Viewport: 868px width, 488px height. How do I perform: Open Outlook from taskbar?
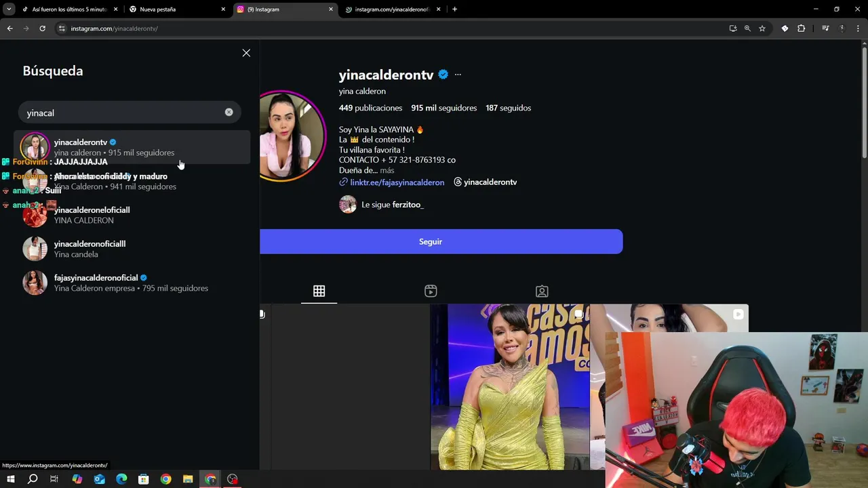pyautogui.click(x=99, y=479)
